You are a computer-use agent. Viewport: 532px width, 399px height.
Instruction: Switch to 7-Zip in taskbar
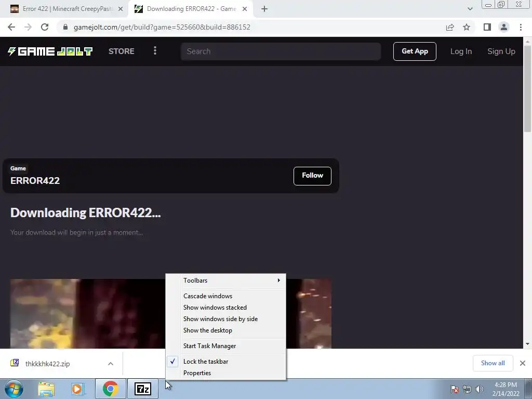tap(143, 389)
